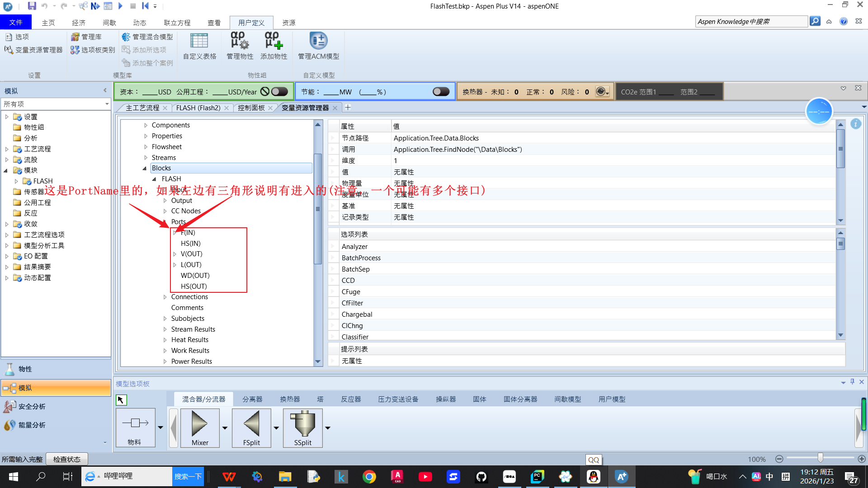Click the zoom slider handle
Screen dimensions: 868x488
(x=820, y=458)
